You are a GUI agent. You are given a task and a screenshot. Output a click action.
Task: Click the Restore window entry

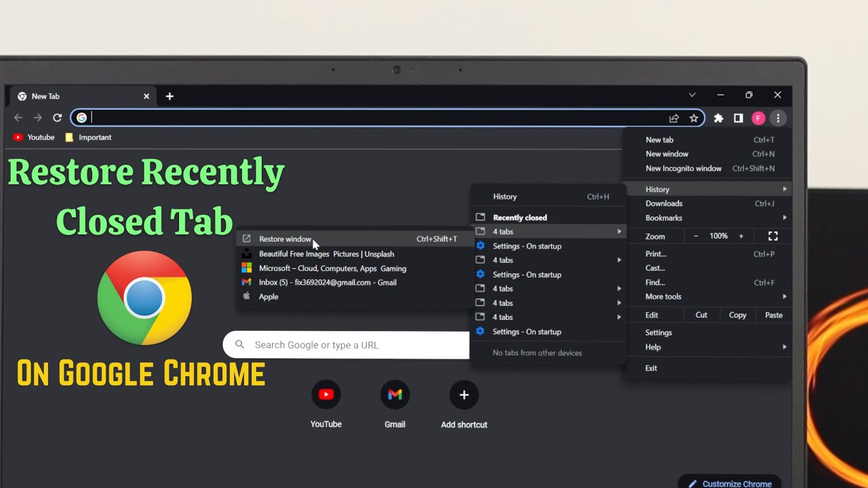353,239
